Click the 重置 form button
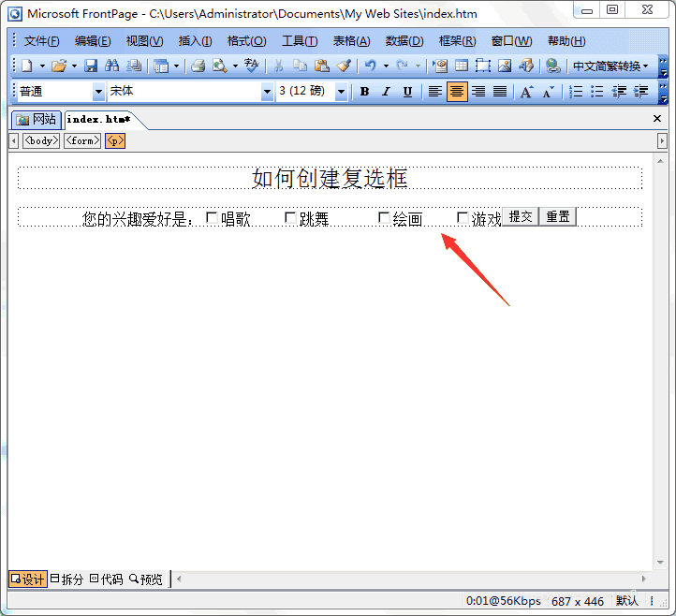 pos(558,217)
